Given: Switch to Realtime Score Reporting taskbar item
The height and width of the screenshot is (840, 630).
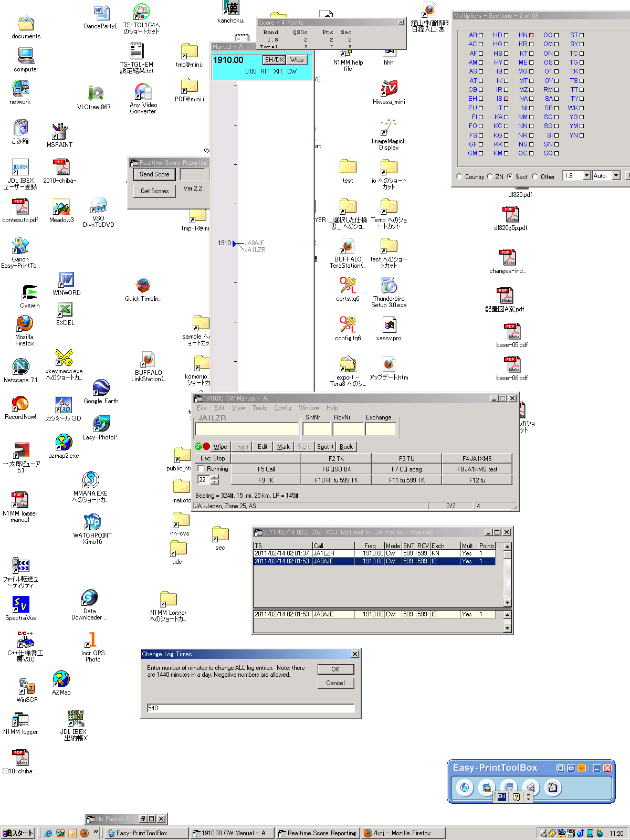Looking at the screenshot, I should click(318, 833).
